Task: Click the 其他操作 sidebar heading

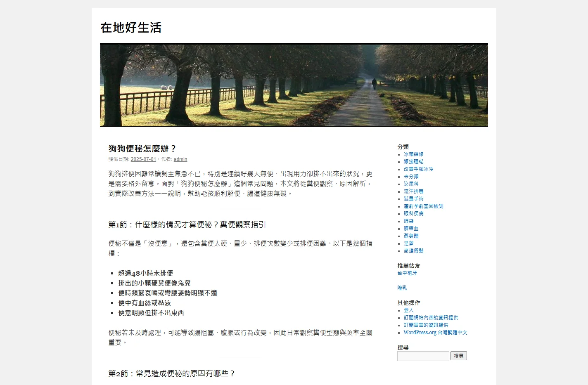Action: [409, 303]
